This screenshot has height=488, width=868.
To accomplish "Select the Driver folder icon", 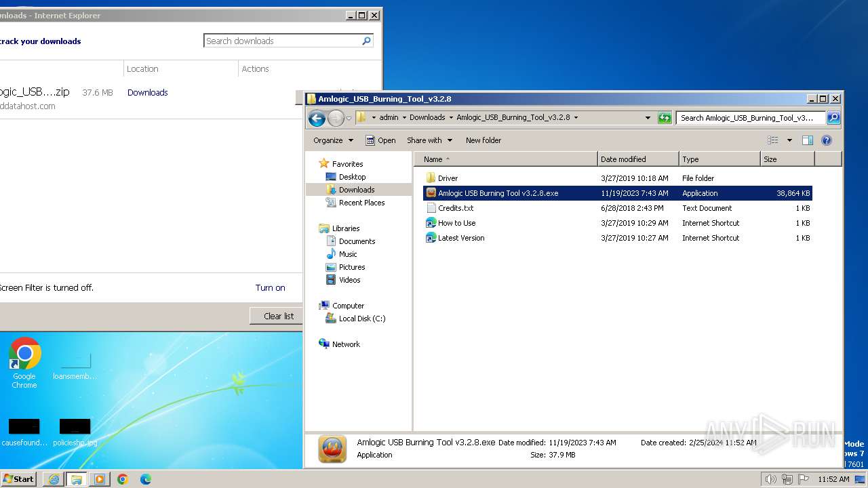I will point(431,178).
